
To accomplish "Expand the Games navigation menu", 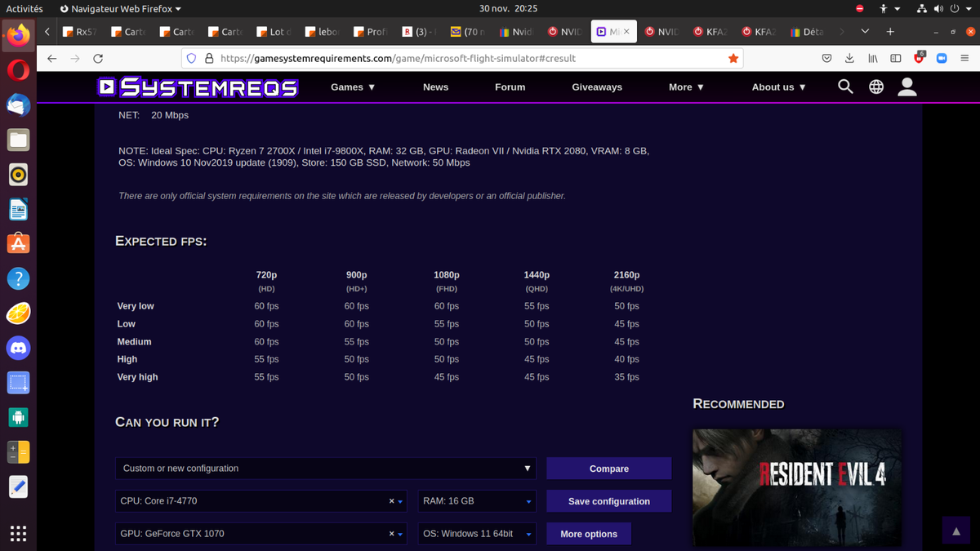I will click(353, 87).
